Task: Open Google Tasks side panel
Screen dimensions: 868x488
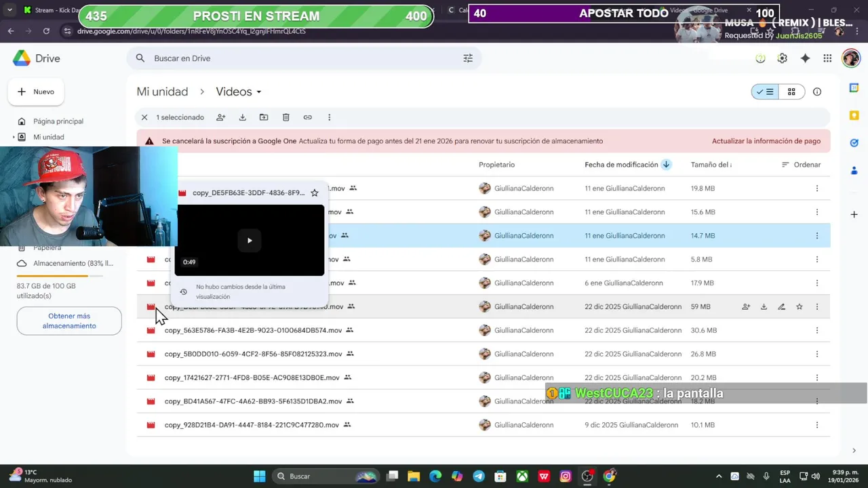Action: 854,143
